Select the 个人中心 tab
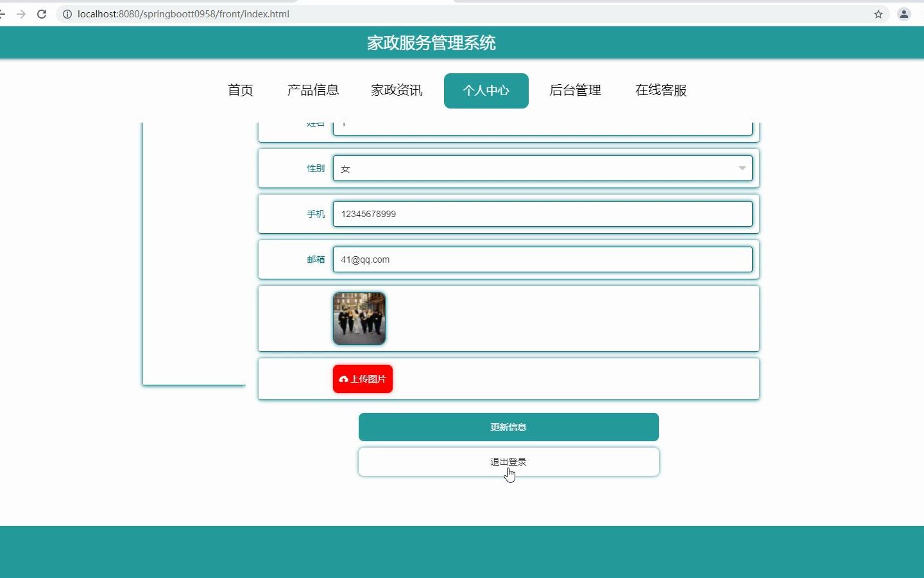This screenshot has width=924, height=578. 486,91
